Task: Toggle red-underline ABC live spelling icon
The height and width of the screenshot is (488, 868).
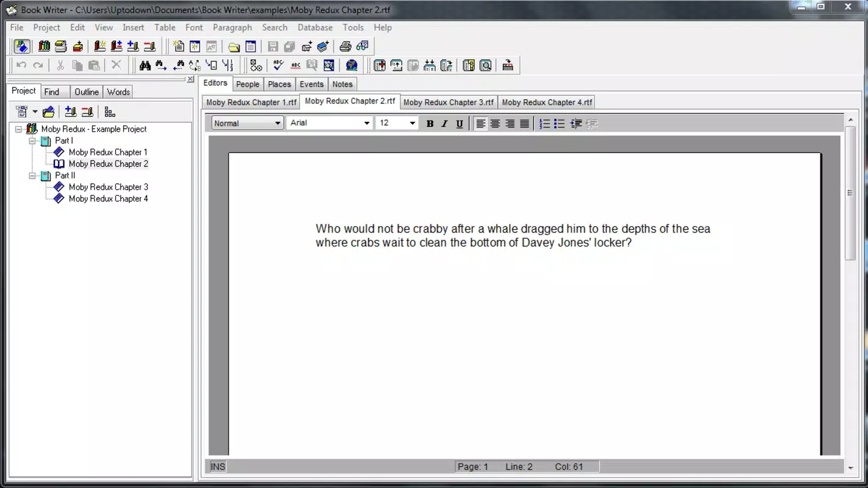Action: (296, 65)
